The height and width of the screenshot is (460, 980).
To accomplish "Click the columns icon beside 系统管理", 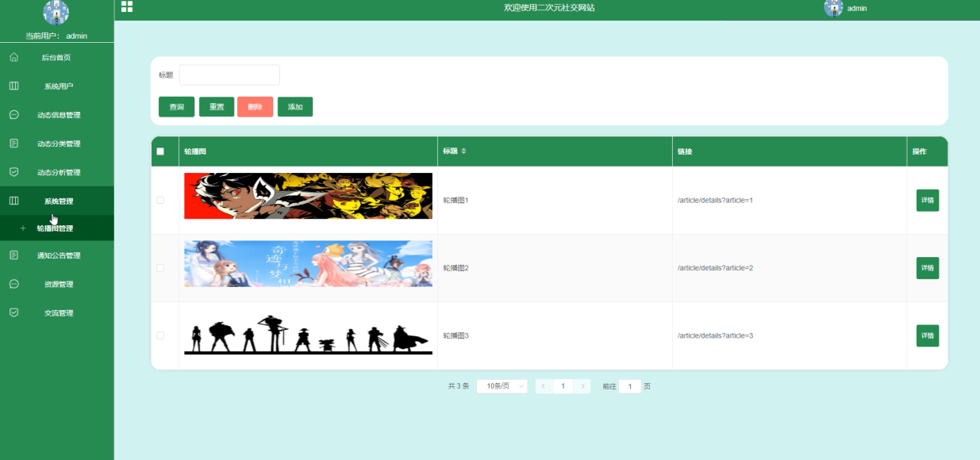I will [x=13, y=201].
